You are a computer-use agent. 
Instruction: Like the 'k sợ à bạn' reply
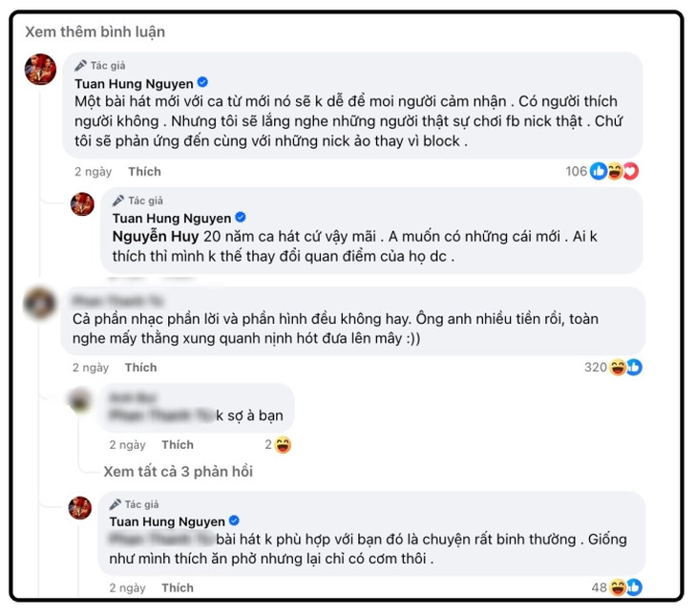178,445
